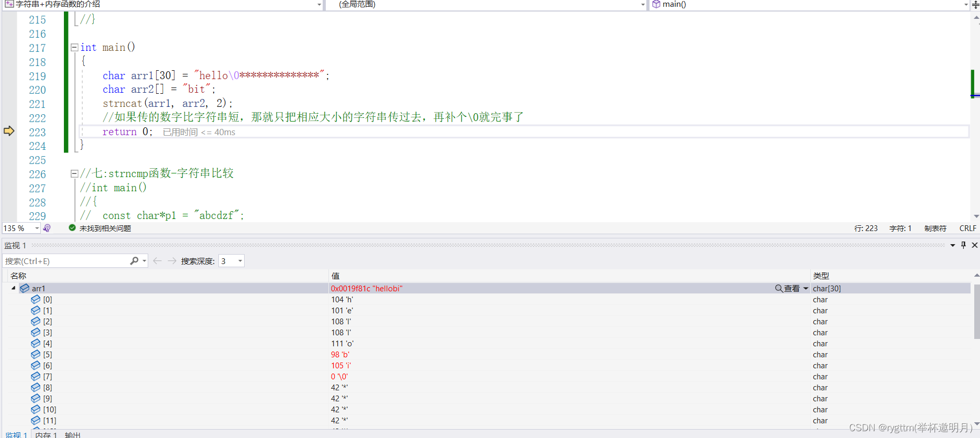This screenshot has width=980, height=438.
Task: Click the arr1 variable cube icon
Action: [25, 288]
